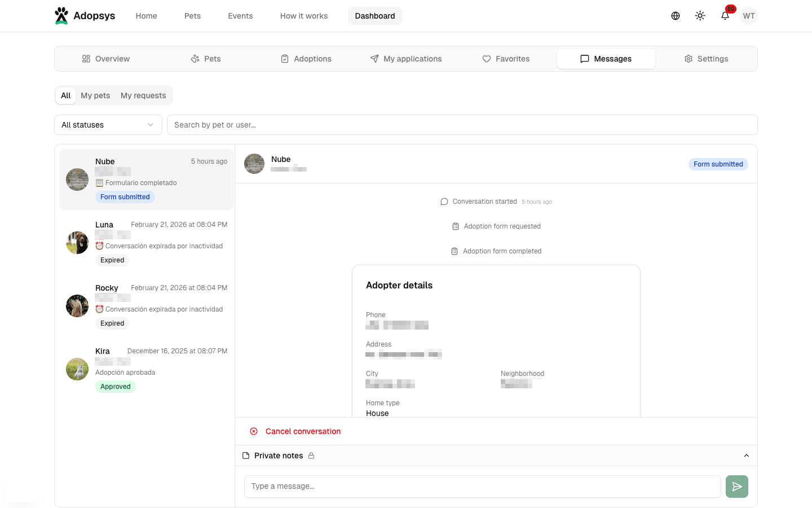The image size is (812, 508).
Task: Send message using the paper plane icon
Action: [736, 486]
